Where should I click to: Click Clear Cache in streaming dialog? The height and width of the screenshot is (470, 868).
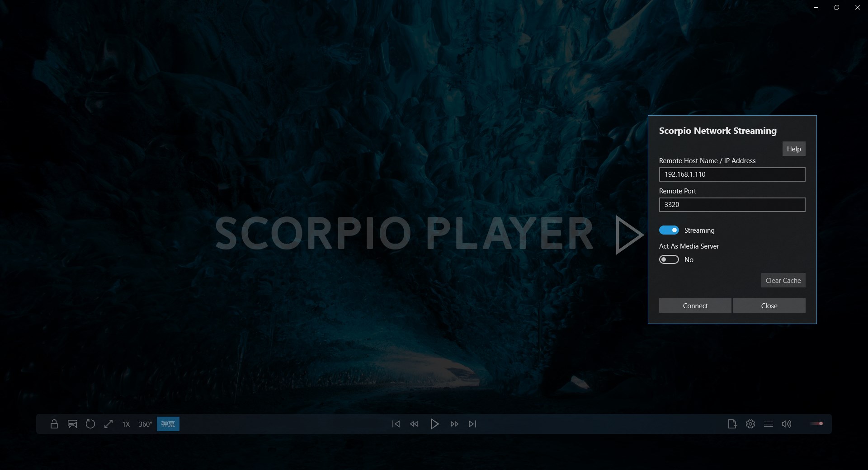(783, 280)
